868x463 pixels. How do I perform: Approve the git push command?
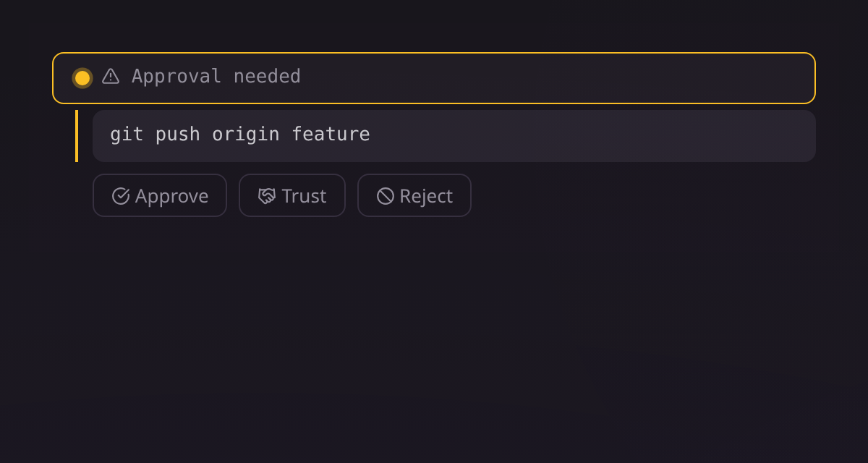point(160,195)
